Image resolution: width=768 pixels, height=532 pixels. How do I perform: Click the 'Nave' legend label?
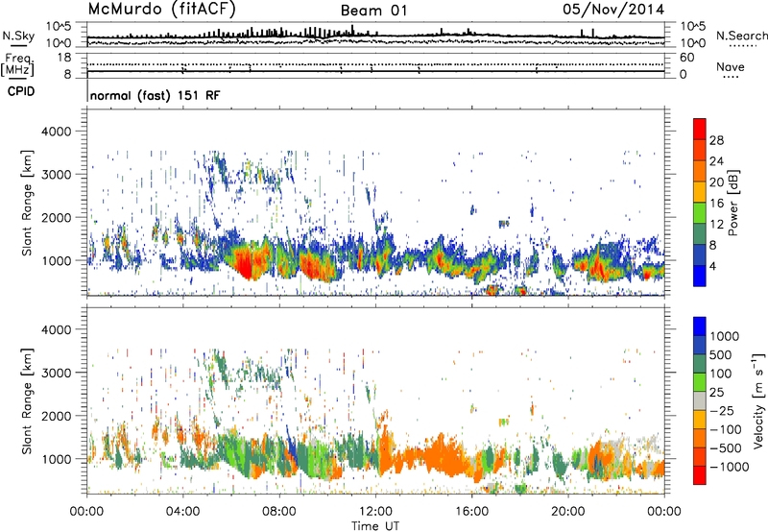(x=731, y=67)
